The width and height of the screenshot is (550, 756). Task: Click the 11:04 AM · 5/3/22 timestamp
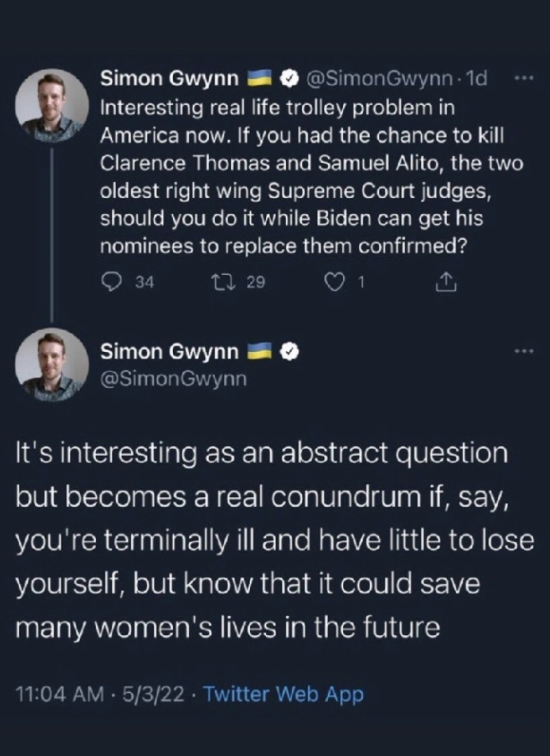tap(100, 694)
